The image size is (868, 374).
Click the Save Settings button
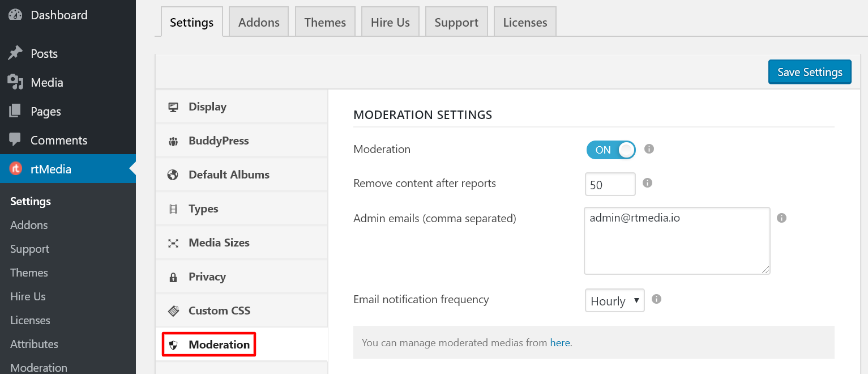809,72
